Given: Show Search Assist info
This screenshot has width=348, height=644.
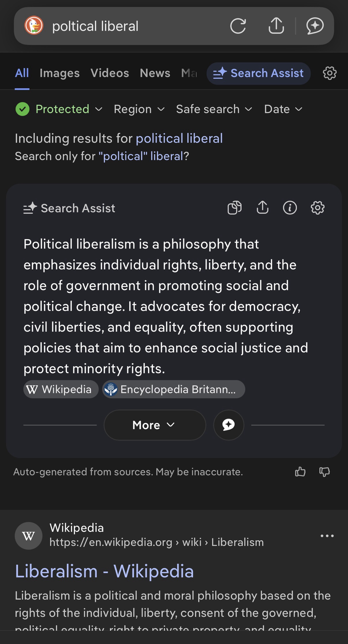Looking at the screenshot, I should tap(290, 208).
